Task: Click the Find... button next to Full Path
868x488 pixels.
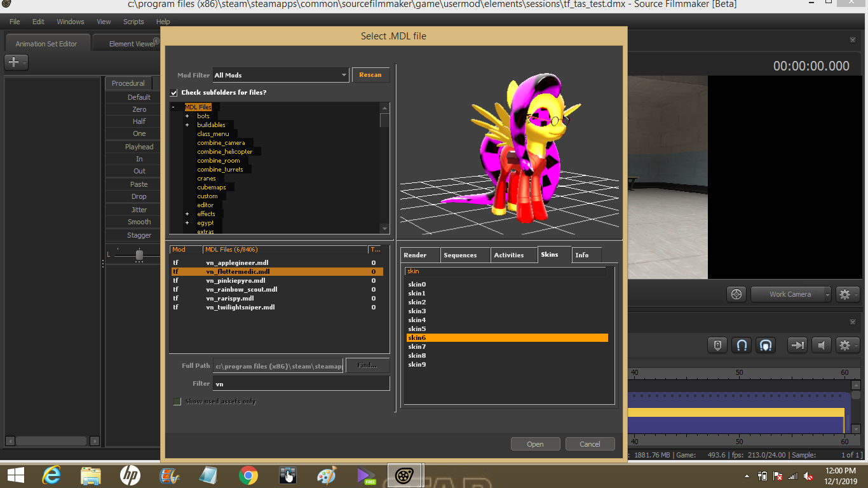Action: 367,365
